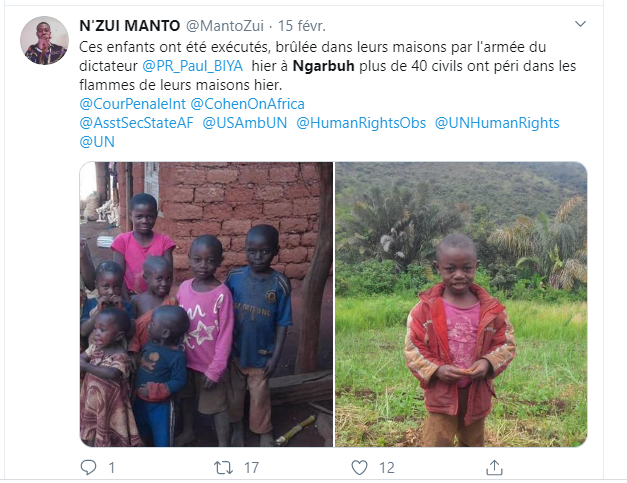This screenshot has height=483, width=627.
Task: Open the N'ZUI MANTO profile avatar
Action: coord(44,40)
